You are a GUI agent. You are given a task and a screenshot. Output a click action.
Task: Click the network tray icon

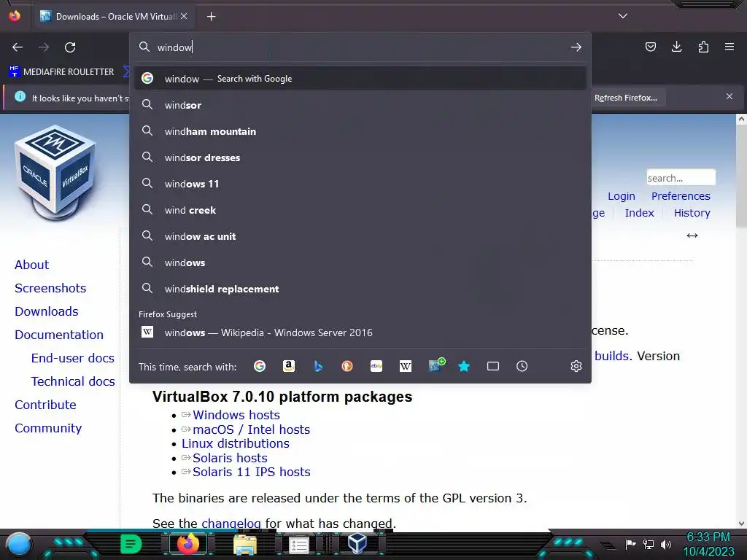649,544
